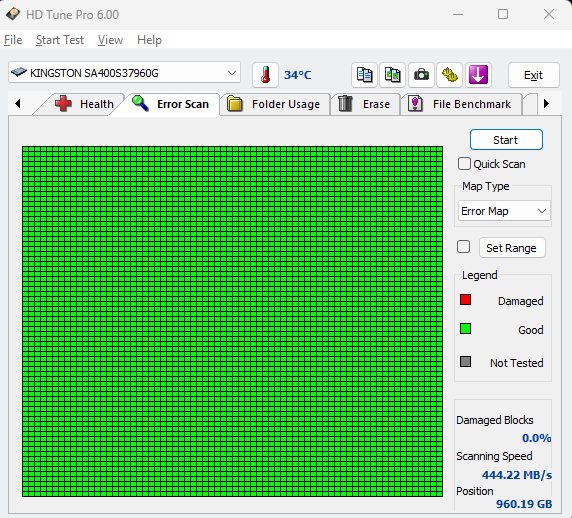Switch to the Health tab
This screenshot has width=572, height=518.
(x=84, y=104)
